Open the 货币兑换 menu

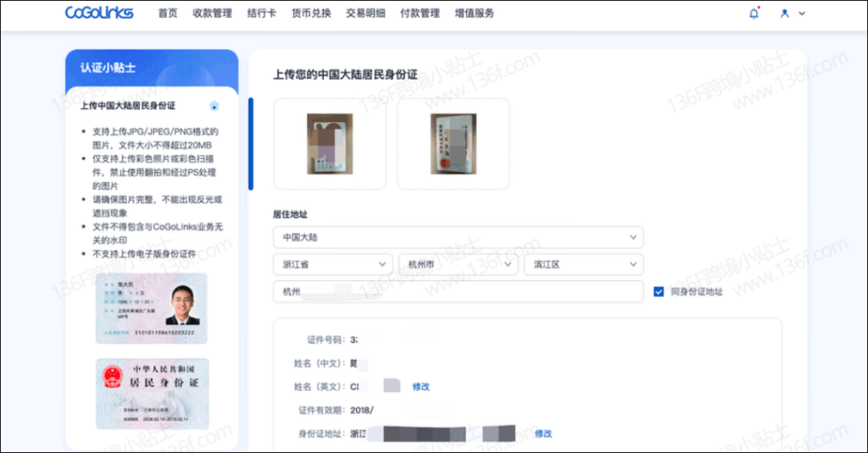click(x=311, y=14)
